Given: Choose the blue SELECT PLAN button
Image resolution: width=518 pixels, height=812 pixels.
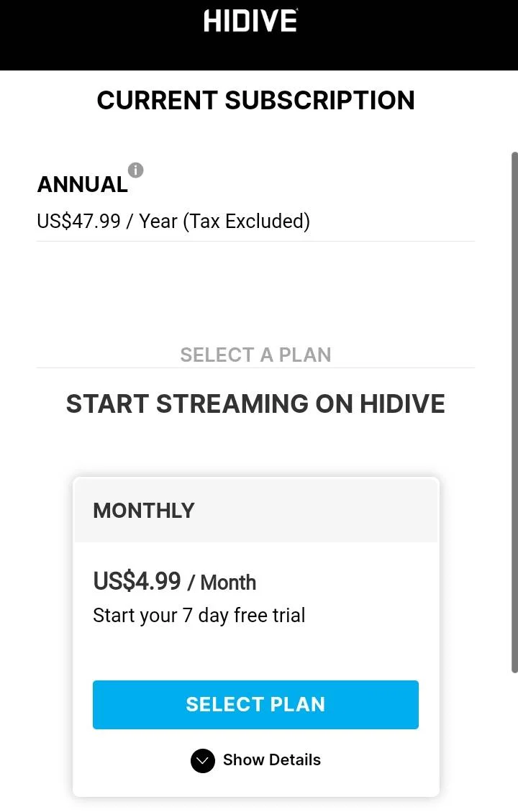Looking at the screenshot, I should 255,704.
